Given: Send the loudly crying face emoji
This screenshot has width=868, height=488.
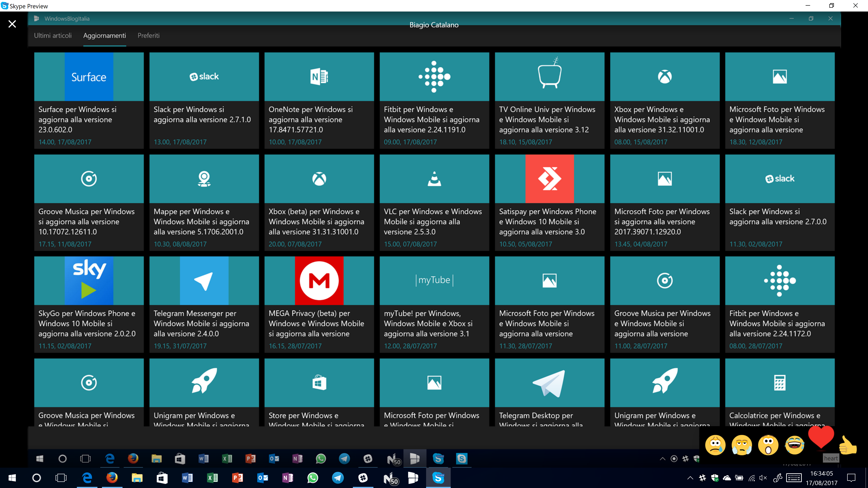Looking at the screenshot, I should [x=742, y=445].
